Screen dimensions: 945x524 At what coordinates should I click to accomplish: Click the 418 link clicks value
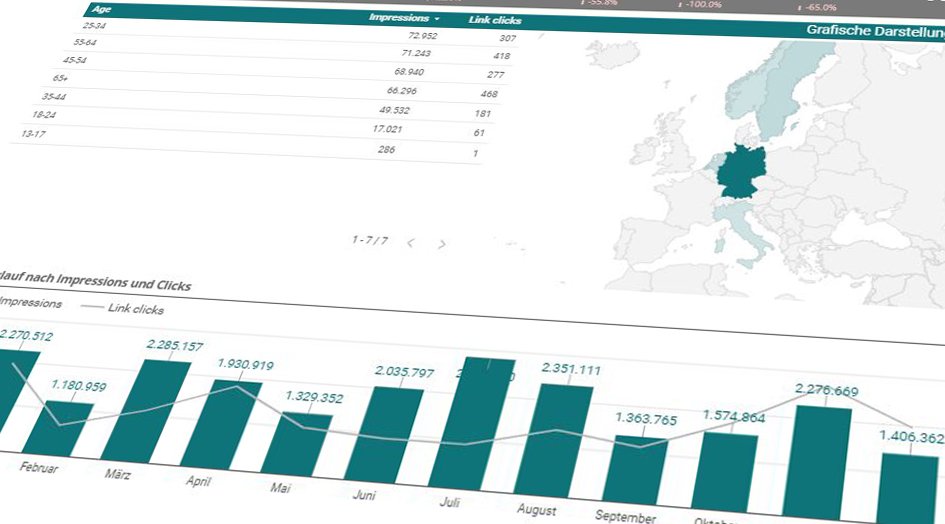(501, 55)
